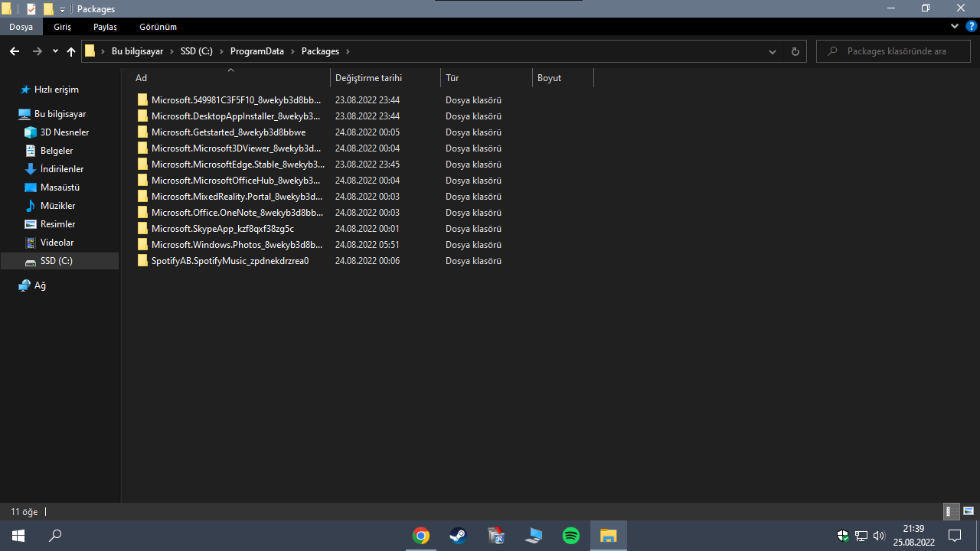Open Steam from the taskbar
This screenshot has height=551, width=980.
point(458,536)
